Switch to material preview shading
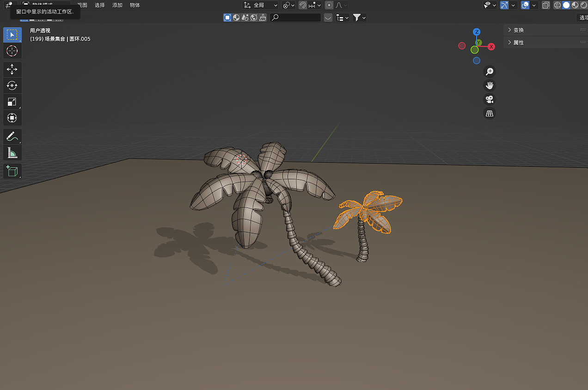Screen dimensions: 588x390 coord(575,5)
